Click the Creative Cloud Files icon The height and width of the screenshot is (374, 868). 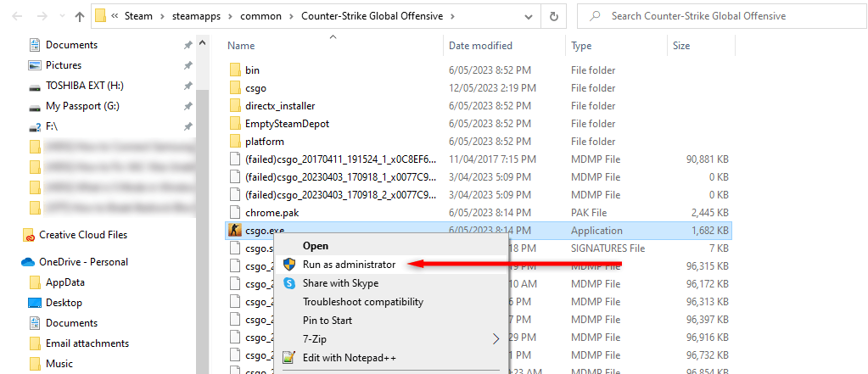[x=28, y=235]
